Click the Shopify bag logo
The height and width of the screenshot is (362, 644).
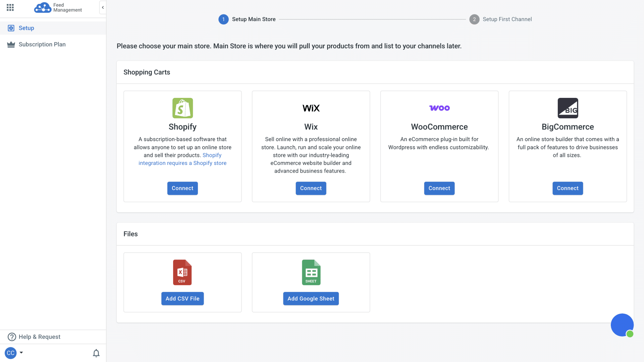tap(182, 108)
